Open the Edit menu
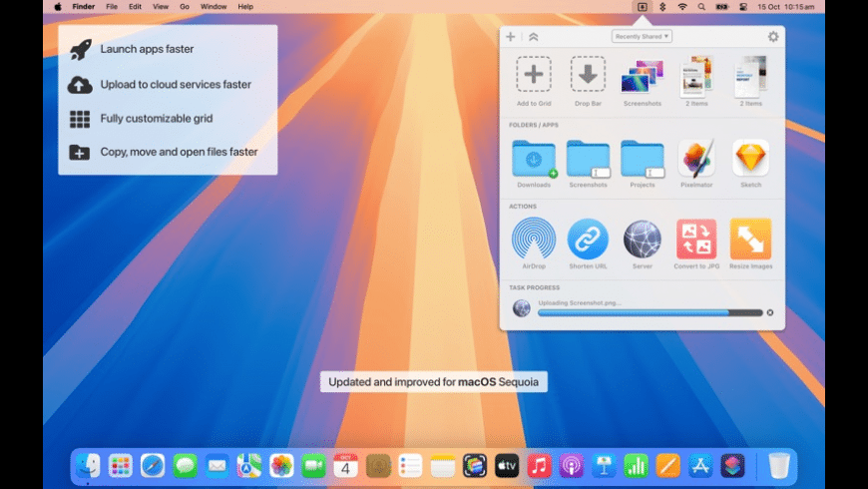The image size is (868, 489). (x=135, y=7)
